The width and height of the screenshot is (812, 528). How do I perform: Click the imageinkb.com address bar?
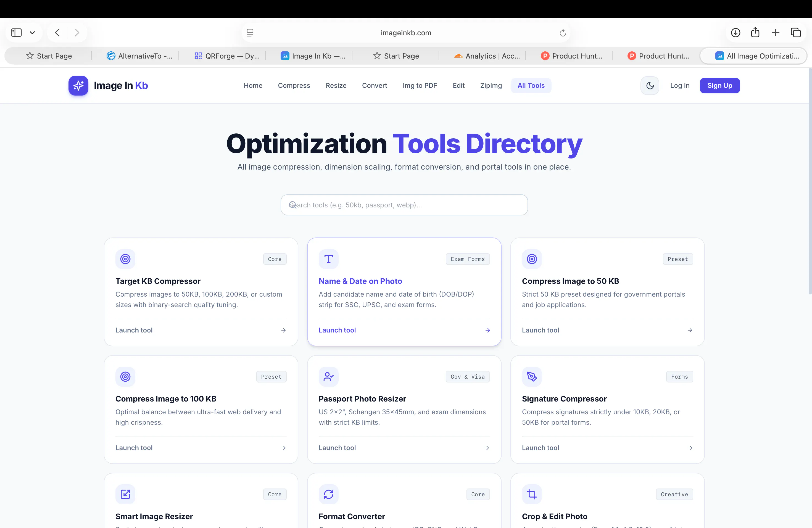[x=406, y=33]
